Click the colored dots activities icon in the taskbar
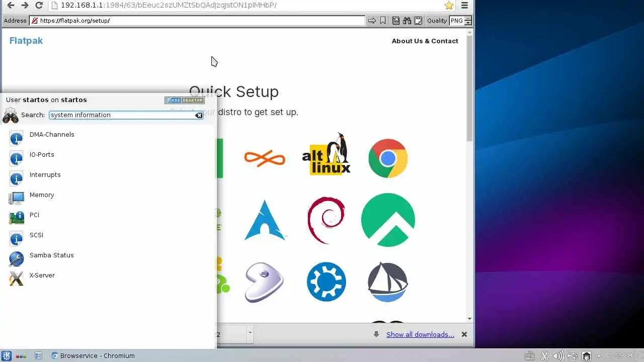Image resolution: width=644 pixels, height=362 pixels. point(21,356)
